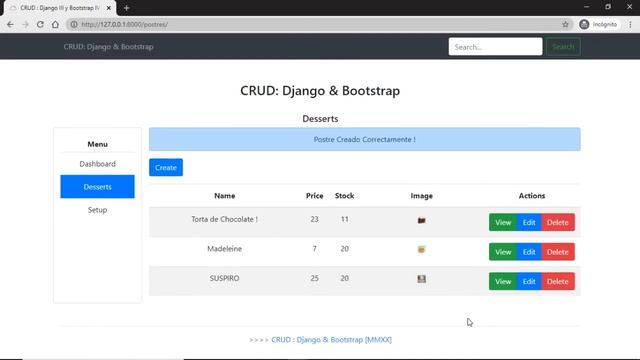Edit the Torta de Chocolate row
This screenshot has width=640, height=360.
pos(529,222)
